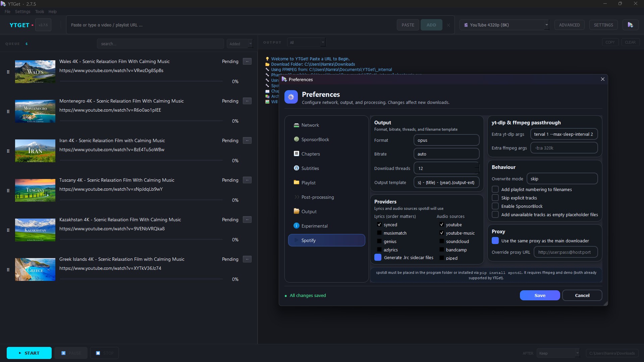Click the SponsorBlock green circle icon
This screenshot has width=644, height=362.
pos(296,139)
